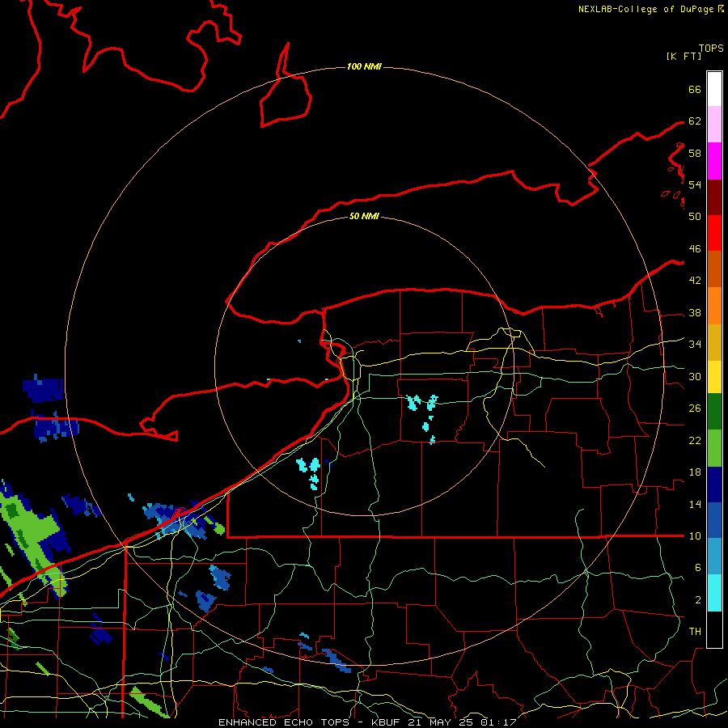The width and height of the screenshot is (728, 728).
Task: Click the 100 NMI range ring label
Action: (x=364, y=67)
